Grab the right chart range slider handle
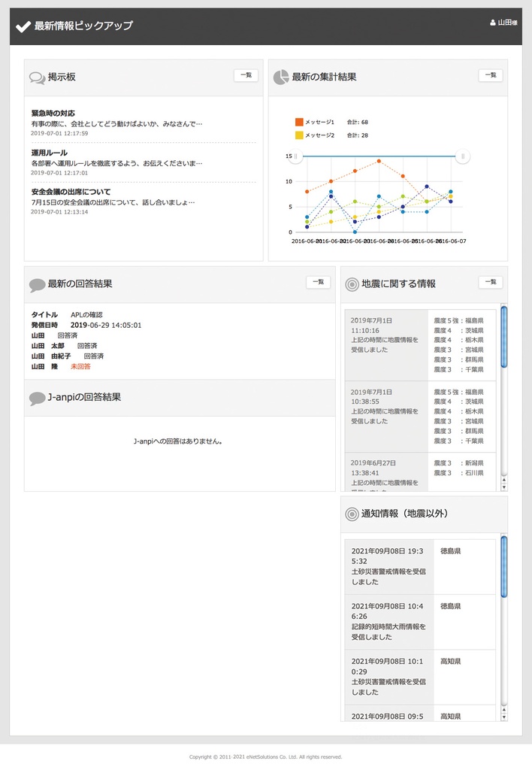 462,156
